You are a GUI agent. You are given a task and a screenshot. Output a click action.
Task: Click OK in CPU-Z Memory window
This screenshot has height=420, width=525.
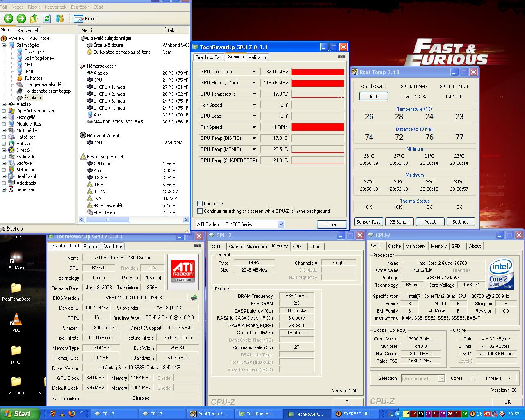pyautogui.click(x=348, y=402)
